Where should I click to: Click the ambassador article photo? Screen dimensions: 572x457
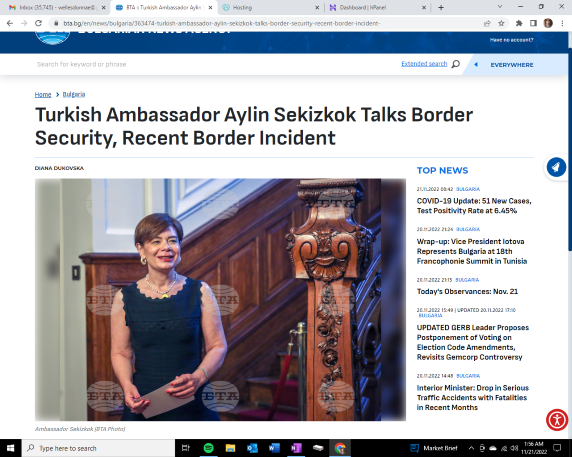pyautogui.click(x=220, y=299)
